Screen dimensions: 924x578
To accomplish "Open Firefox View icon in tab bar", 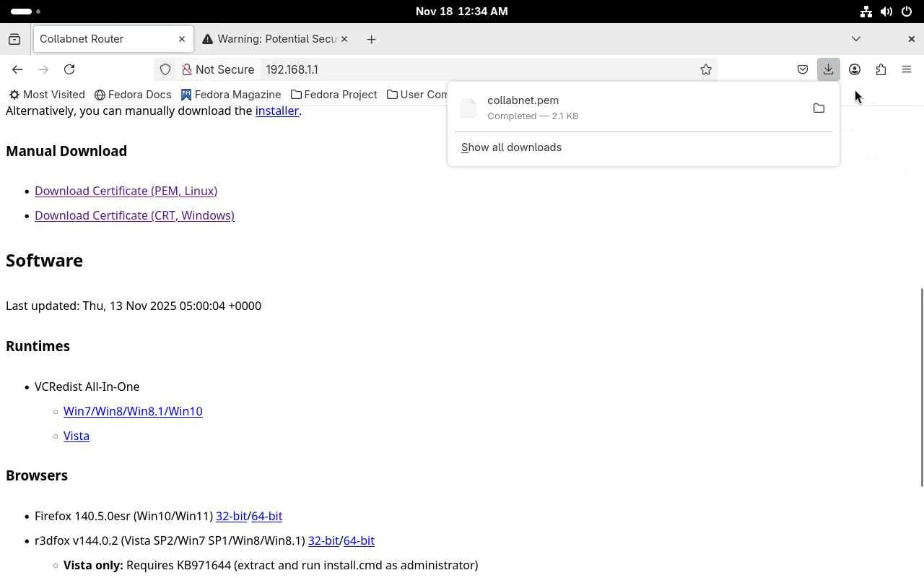I will click(x=14, y=39).
